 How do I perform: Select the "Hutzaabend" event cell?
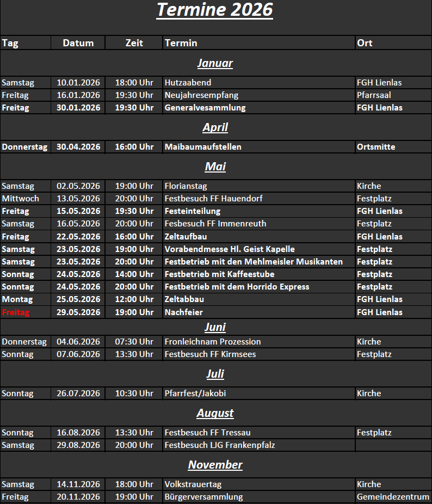click(x=188, y=83)
